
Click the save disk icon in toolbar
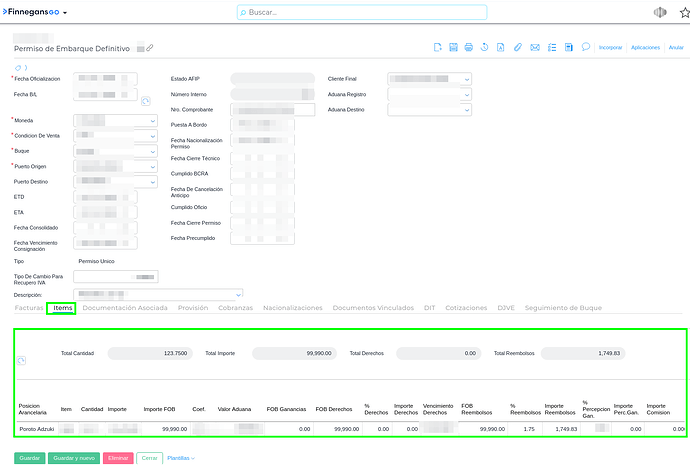click(453, 47)
